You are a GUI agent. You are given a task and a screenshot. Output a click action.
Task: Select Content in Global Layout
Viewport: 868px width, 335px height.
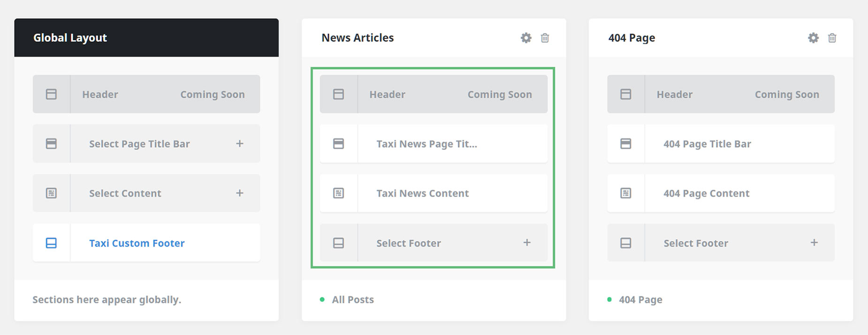tap(146, 193)
